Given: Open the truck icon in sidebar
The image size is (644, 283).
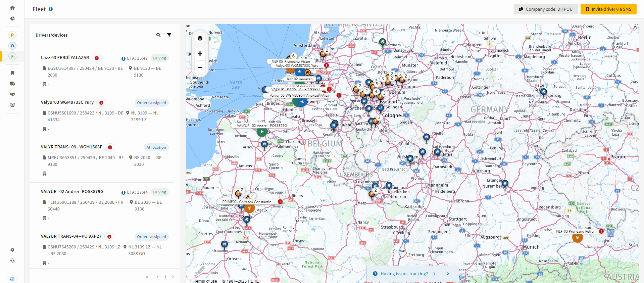Looking at the screenshot, I should (12, 84).
